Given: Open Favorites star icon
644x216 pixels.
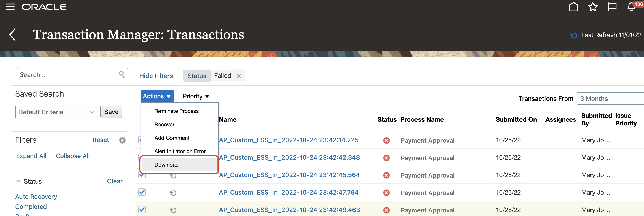Looking at the screenshot, I should (592, 7).
